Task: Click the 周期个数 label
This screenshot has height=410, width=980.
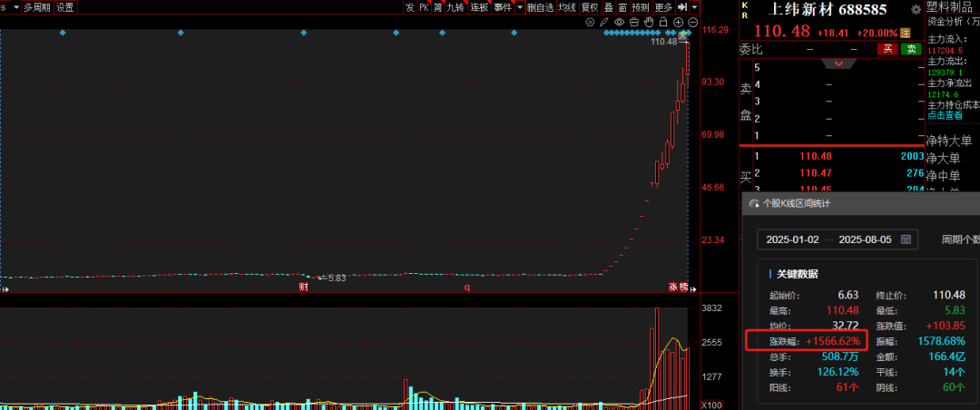Action: pyautogui.click(x=959, y=239)
